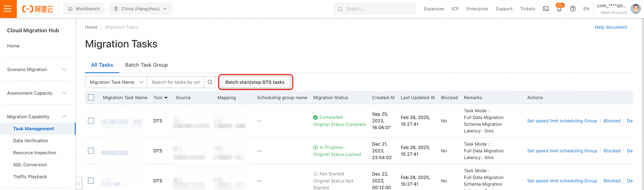The height and width of the screenshot is (190, 644).
Task: Tick checkbox for the Completed task row
Action: pos(91,121)
